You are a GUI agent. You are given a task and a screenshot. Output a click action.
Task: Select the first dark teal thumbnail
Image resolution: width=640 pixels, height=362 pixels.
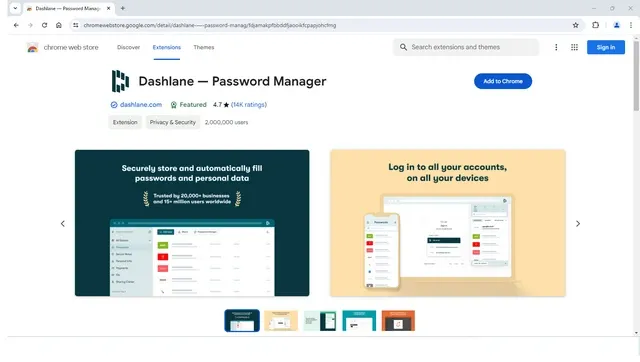point(242,321)
